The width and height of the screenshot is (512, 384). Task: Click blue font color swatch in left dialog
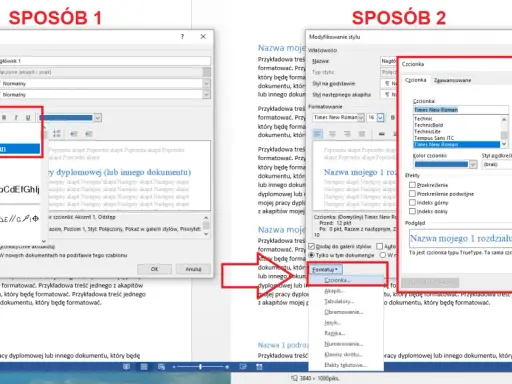(66, 117)
